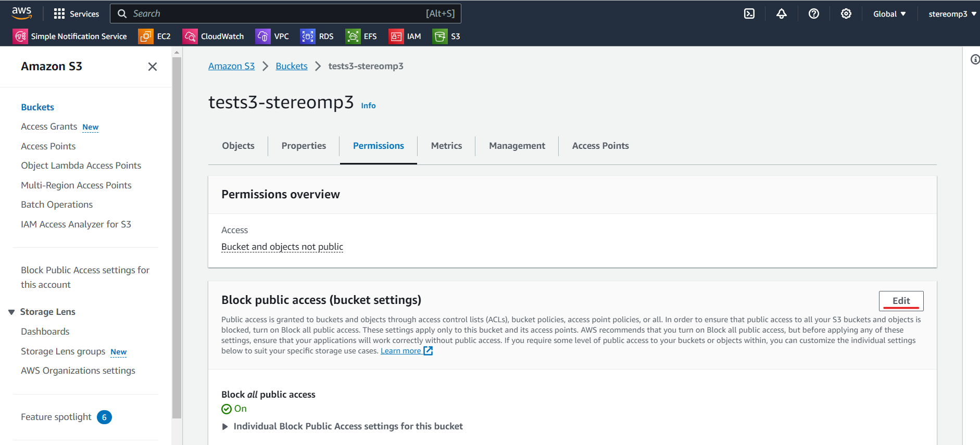Open the info panel icon at right edge
This screenshot has width=980, height=445.
975,59
